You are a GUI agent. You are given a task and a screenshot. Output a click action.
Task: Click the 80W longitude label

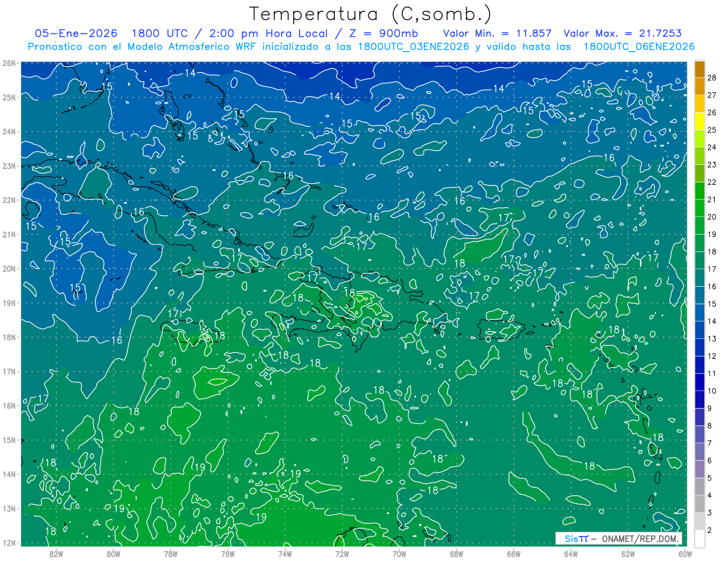(x=113, y=553)
